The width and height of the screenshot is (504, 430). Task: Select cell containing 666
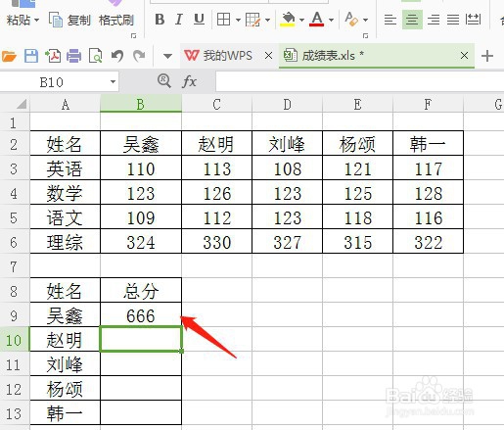[141, 315]
